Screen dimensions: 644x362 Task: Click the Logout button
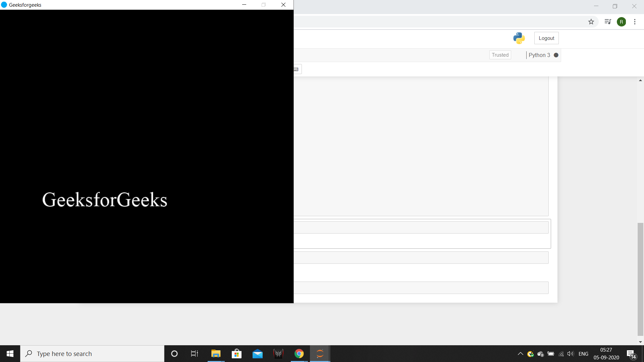(546, 38)
